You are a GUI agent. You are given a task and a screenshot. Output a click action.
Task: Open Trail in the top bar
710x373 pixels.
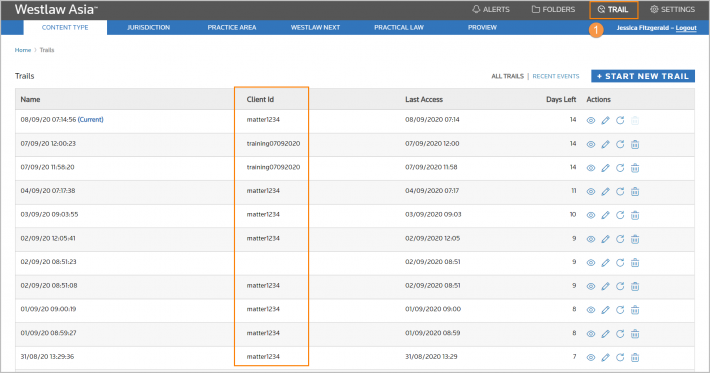tap(613, 10)
